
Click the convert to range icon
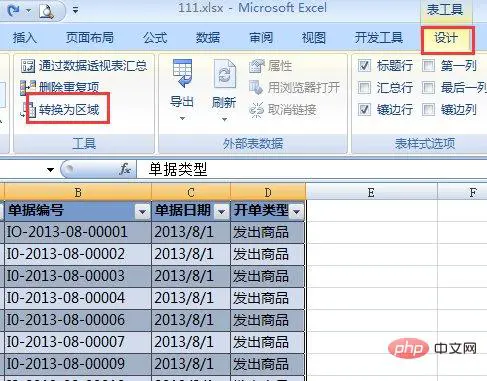[28, 110]
